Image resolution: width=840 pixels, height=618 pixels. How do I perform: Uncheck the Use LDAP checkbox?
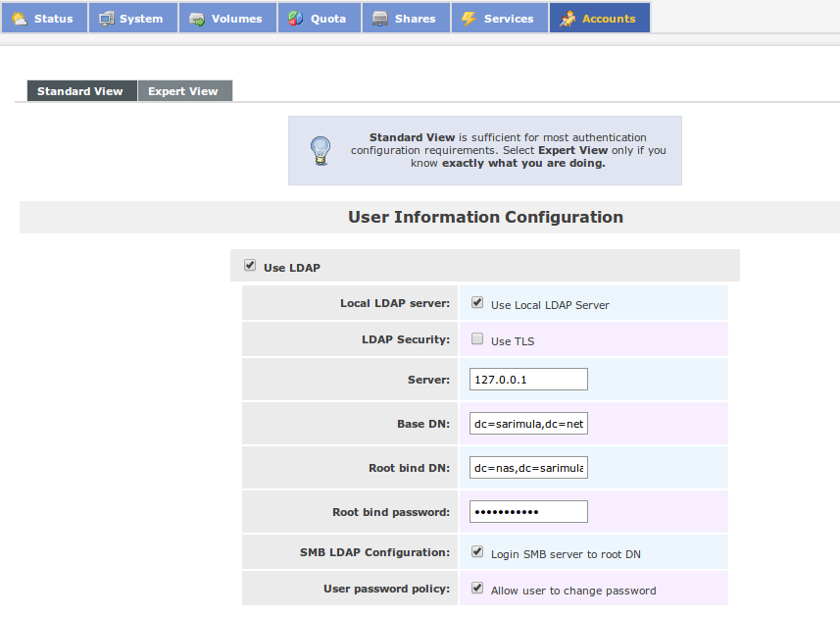click(250, 266)
